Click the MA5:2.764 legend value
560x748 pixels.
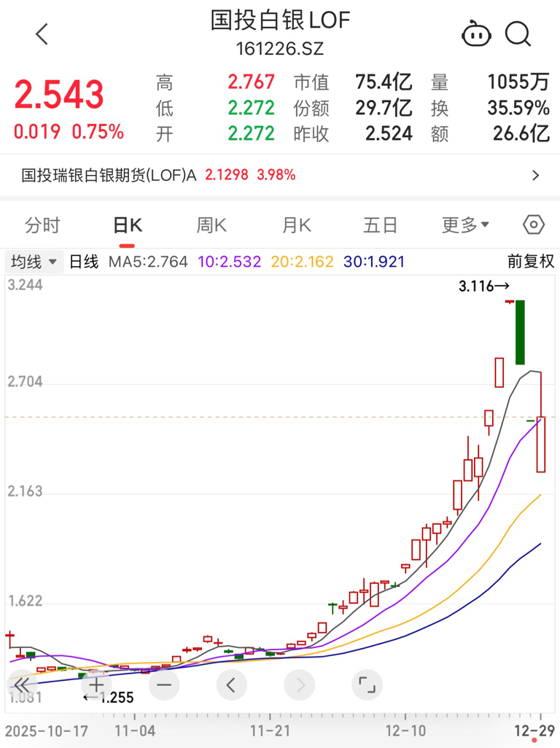coord(148,262)
